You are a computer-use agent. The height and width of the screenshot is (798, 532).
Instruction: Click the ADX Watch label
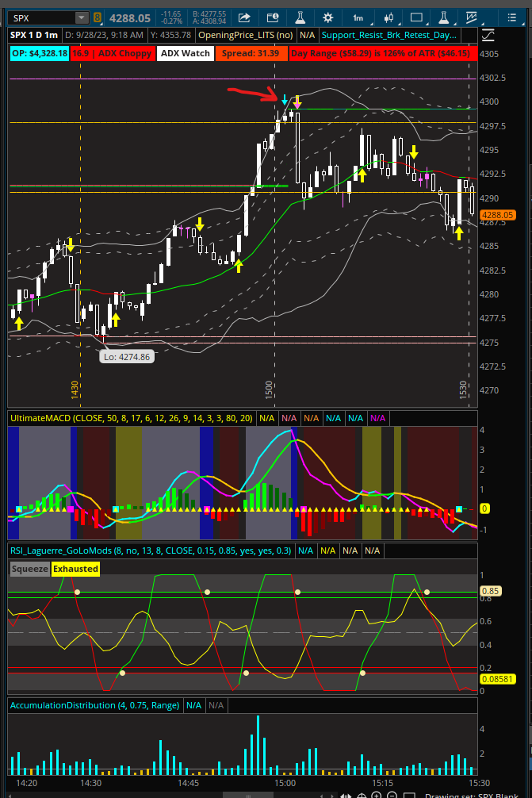click(x=185, y=53)
